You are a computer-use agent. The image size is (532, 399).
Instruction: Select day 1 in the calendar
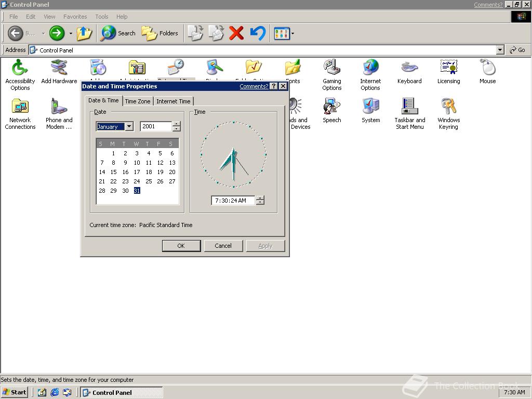114,153
